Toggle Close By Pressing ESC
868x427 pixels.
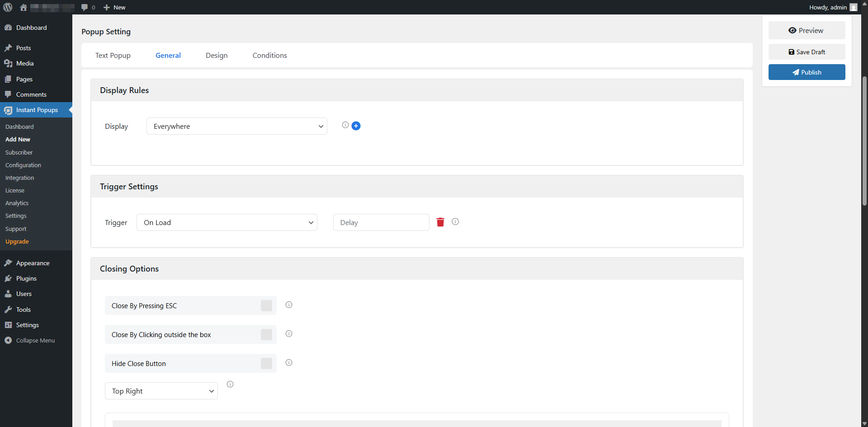tap(266, 306)
